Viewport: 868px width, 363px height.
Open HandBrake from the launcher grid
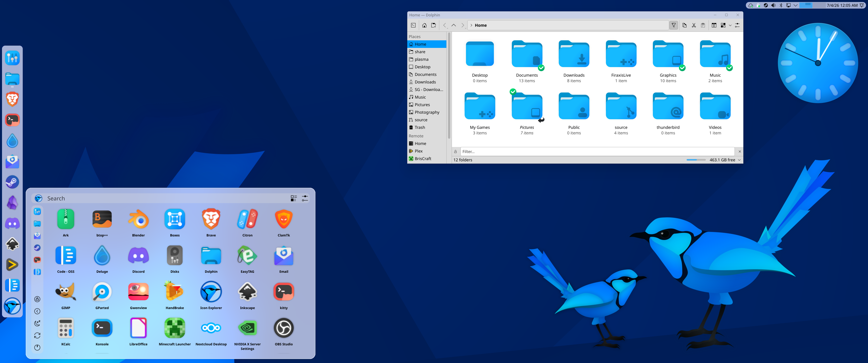[x=175, y=295]
